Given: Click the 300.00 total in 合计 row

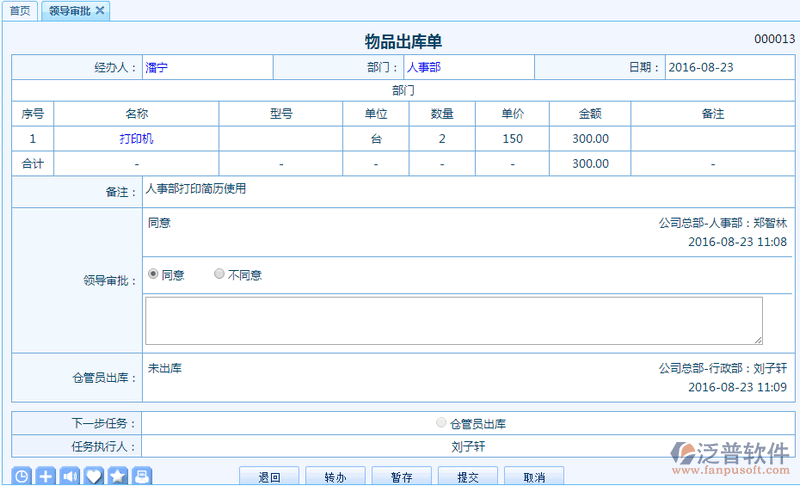Looking at the screenshot, I should 590,164.
